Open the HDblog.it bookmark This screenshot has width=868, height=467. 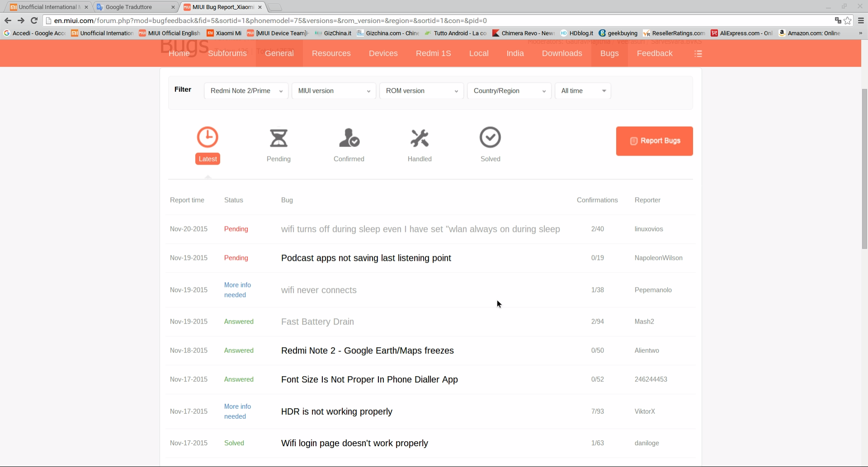577,33
